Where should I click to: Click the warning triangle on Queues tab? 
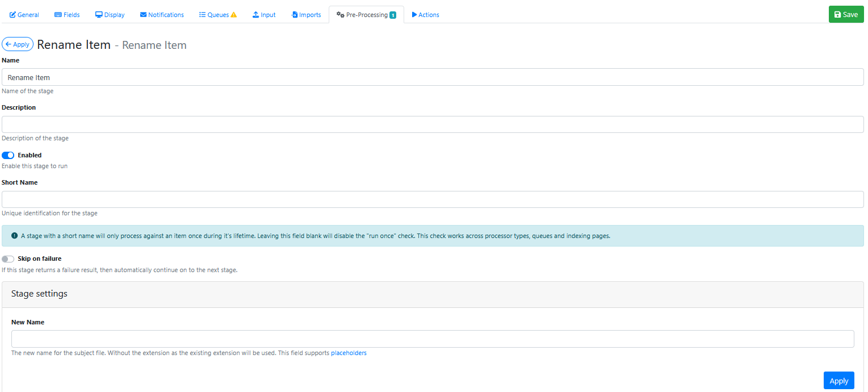[234, 15]
